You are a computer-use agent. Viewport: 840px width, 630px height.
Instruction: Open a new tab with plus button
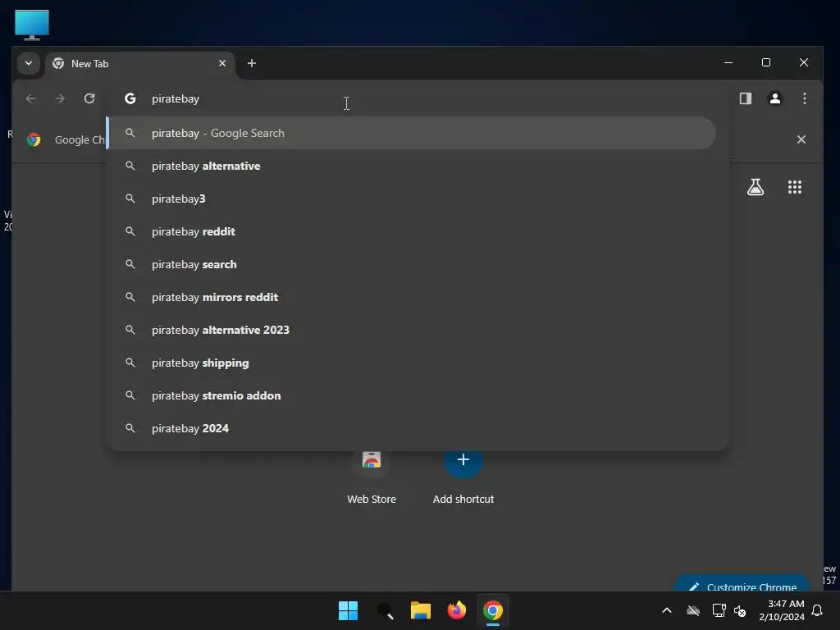point(251,63)
